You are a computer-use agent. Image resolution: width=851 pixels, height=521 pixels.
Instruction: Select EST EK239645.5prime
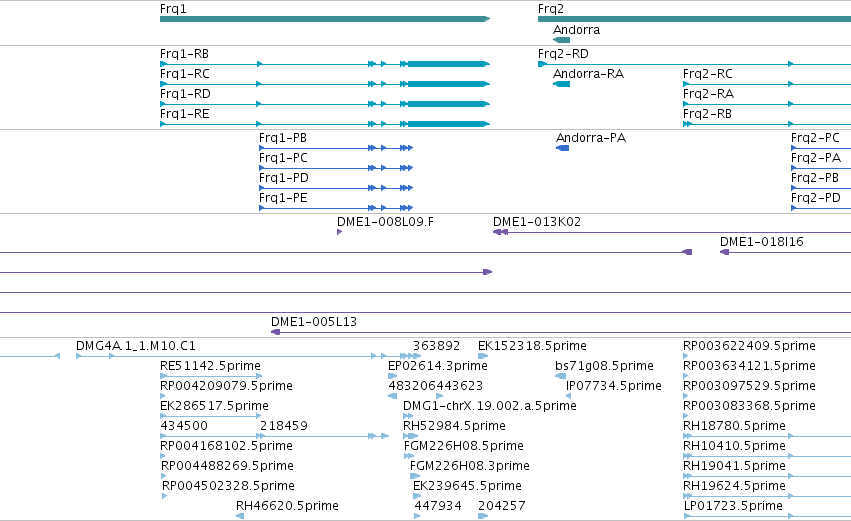tap(467, 486)
